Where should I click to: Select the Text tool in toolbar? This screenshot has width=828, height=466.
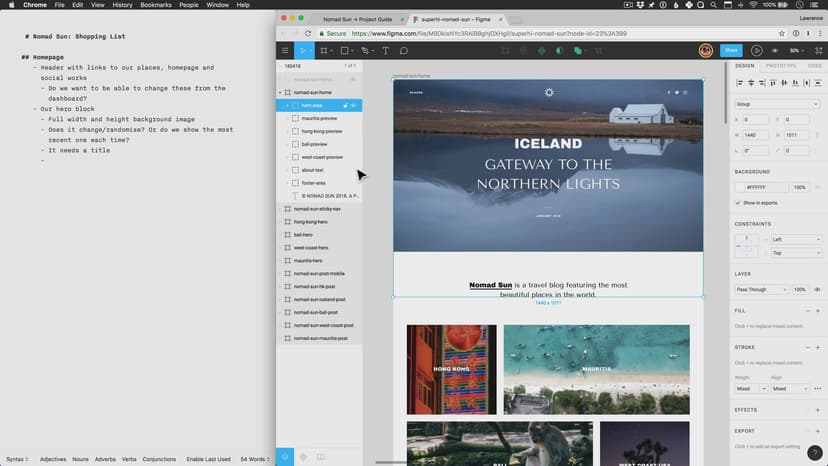[388, 50]
